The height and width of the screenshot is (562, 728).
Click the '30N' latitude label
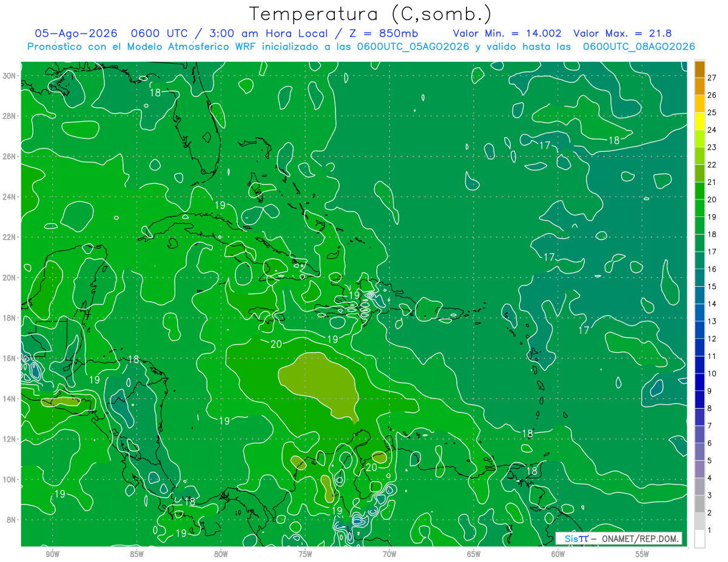coord(9,76)
